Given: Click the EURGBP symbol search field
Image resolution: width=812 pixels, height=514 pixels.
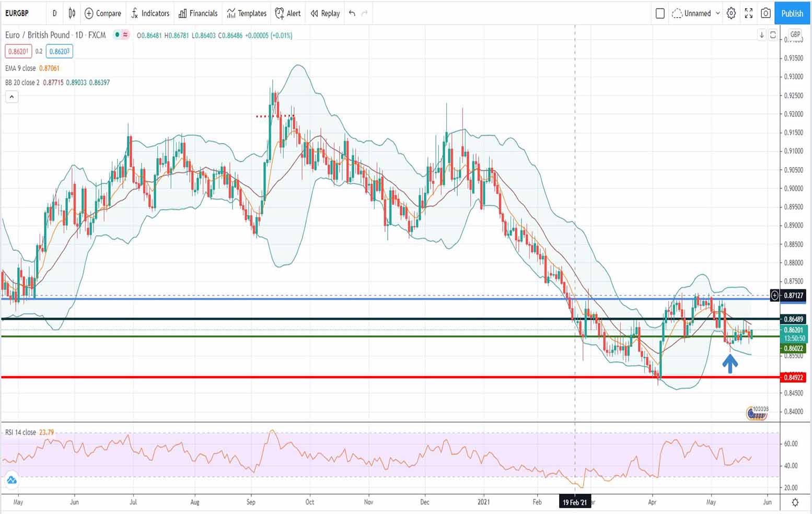Looking at the screenshot, I should 17,14.
